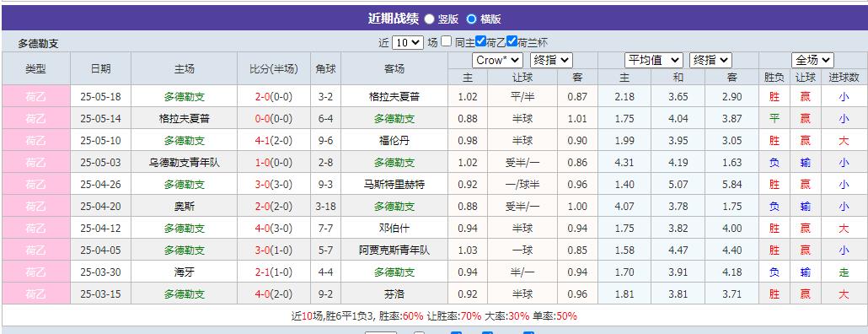The height and width of the screenshot is (334, 868).
Task: Click the 日期 column header
Action: [x=101, y=68]
